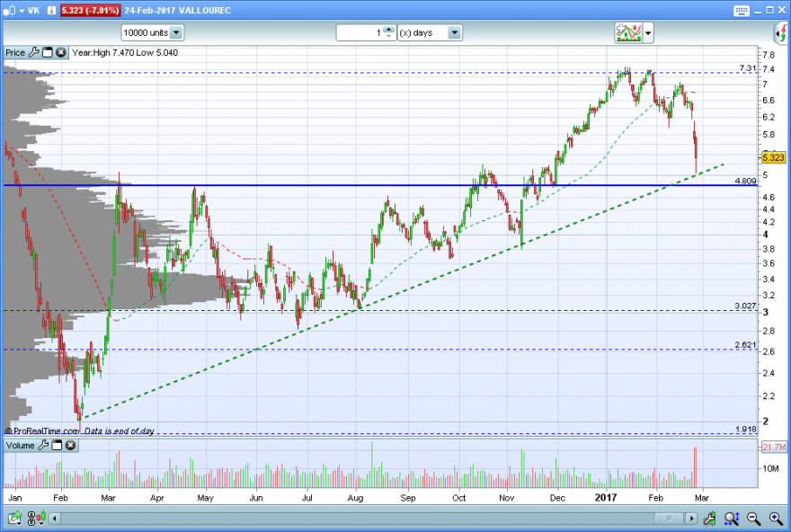Open the Volume panel wrench settings
791x532 pixels.
click(43, 445)
